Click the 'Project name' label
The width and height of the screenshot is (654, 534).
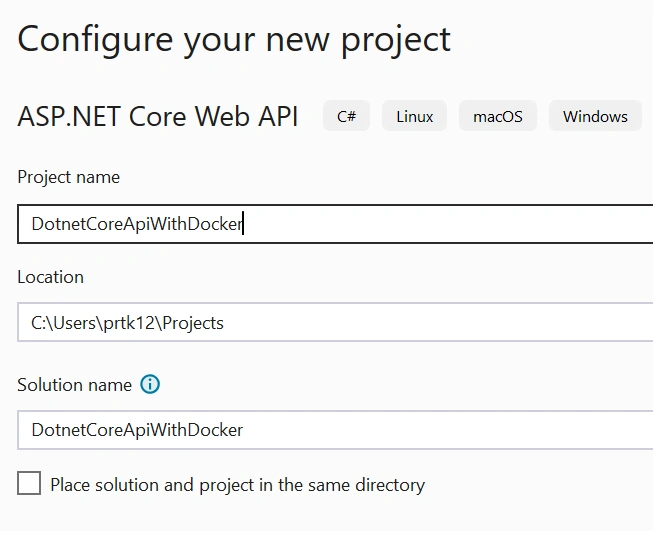tap(68, 177)
